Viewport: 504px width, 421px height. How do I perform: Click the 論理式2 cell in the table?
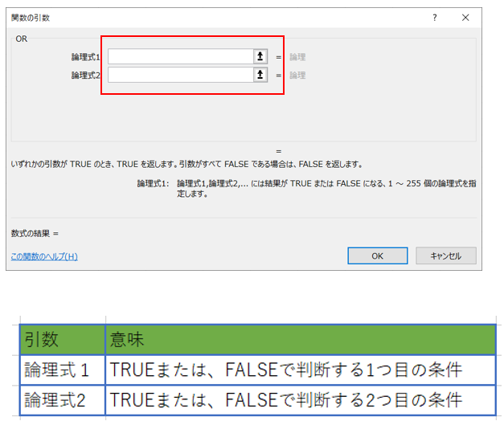coord(63,399)
